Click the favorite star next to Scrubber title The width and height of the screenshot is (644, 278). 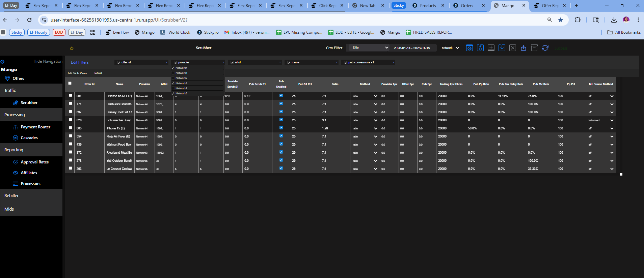(72, 48)
